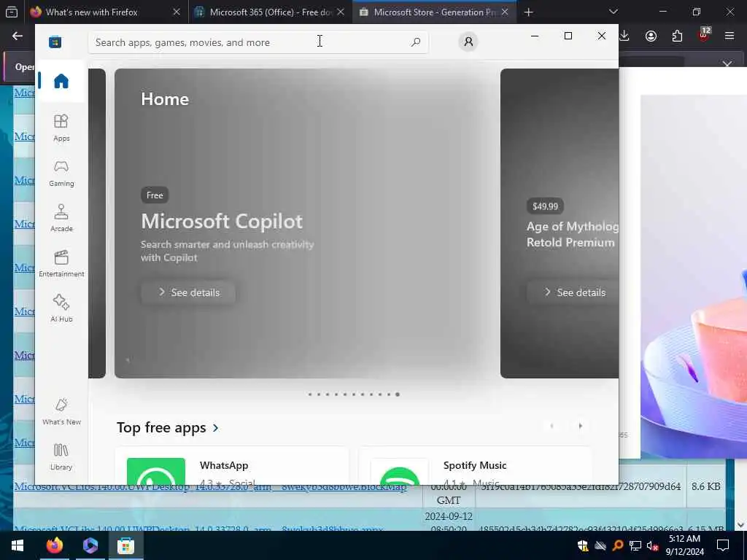The width and height of the screenshot is (747, 560).
Task: Open Firefox extensions puzzle icon
Action: [677, 36]
